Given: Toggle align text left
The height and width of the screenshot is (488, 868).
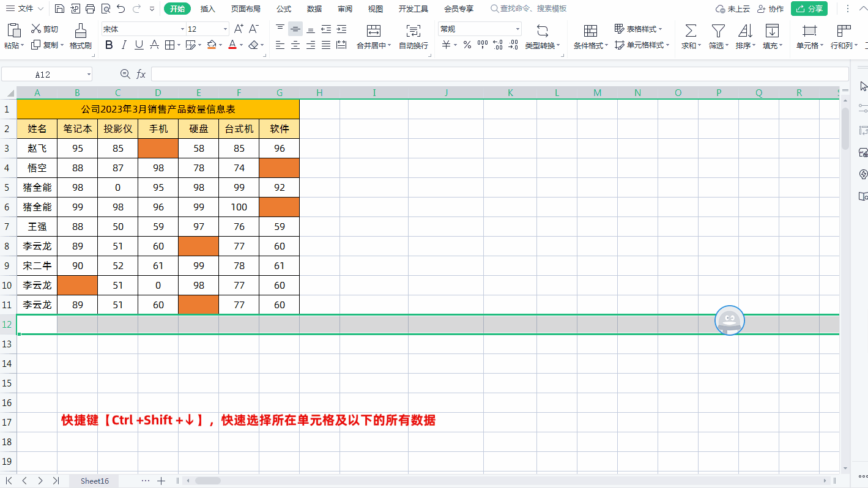Looking at the screenshot, I should tap(280, 45).
